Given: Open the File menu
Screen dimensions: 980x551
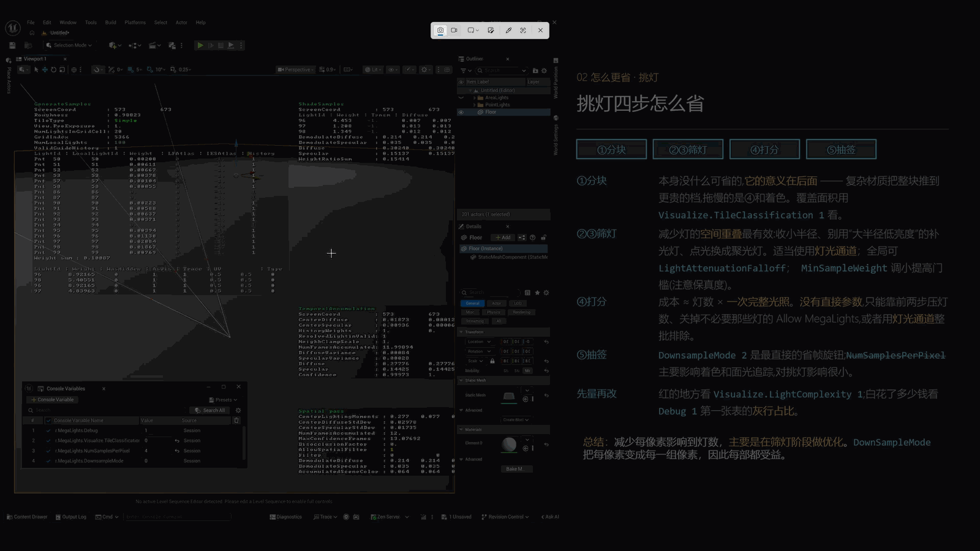Looking at the screenshot, I should (31, 23).
